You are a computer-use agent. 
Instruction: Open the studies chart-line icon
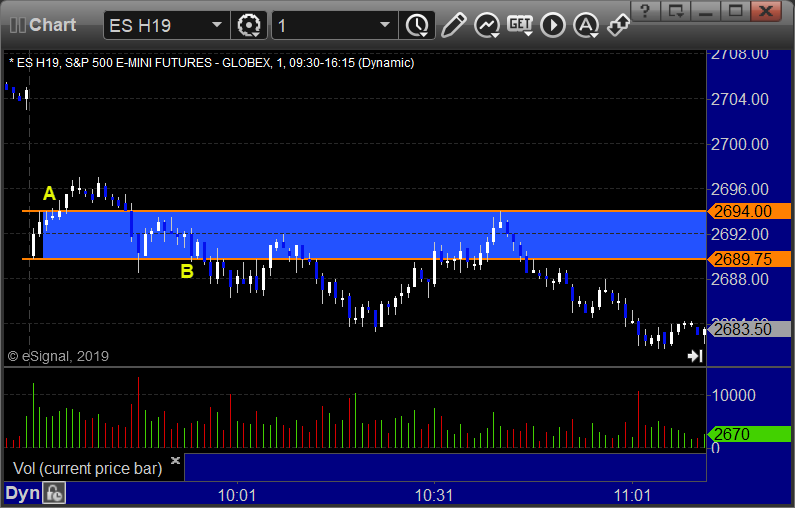click(x=487, y=25)
